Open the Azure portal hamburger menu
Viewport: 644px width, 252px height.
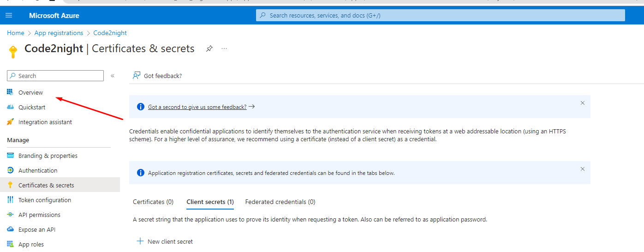pyautogui.click(x=9, y=15)
